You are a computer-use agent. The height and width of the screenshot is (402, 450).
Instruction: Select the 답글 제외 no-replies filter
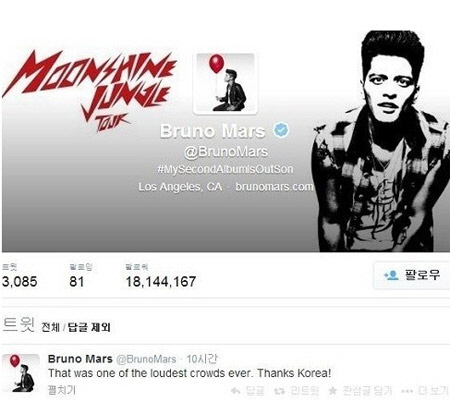tap(89, 327)
